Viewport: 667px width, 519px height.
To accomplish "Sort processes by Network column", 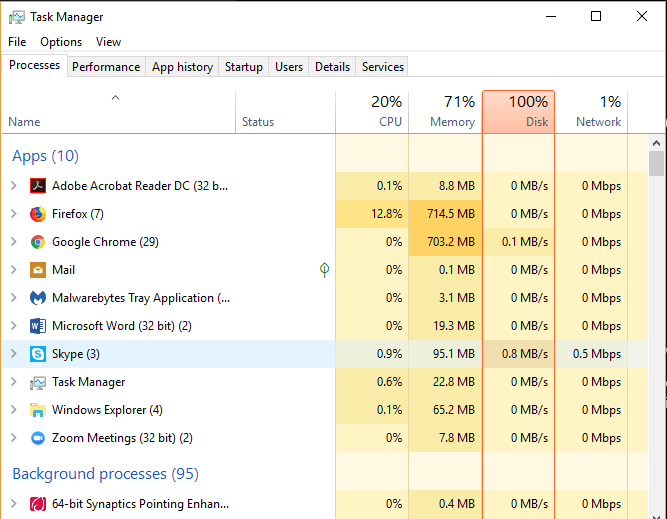I will point(592,112).
